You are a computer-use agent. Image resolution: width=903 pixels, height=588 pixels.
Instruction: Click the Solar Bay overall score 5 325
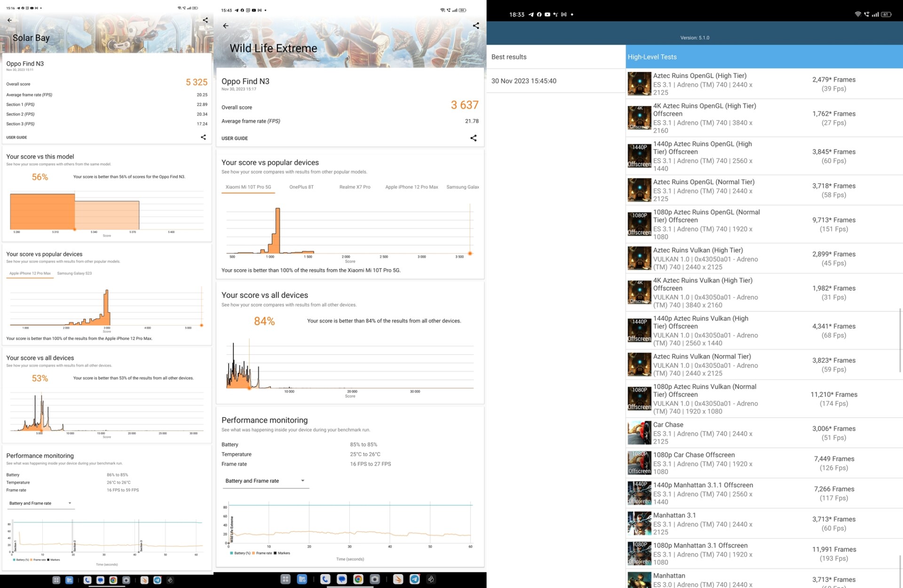[197, 82]
